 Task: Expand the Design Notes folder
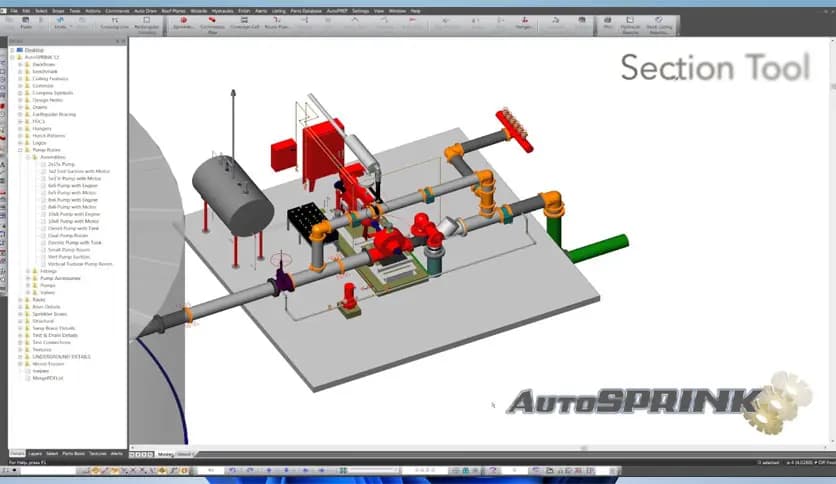click(x=20, y=100)
